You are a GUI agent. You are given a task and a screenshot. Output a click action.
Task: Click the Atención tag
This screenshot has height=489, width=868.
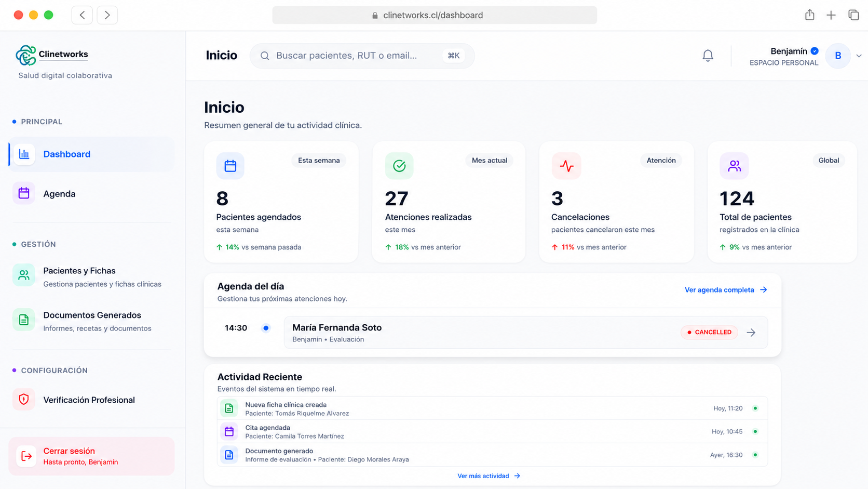coord(661,161)
